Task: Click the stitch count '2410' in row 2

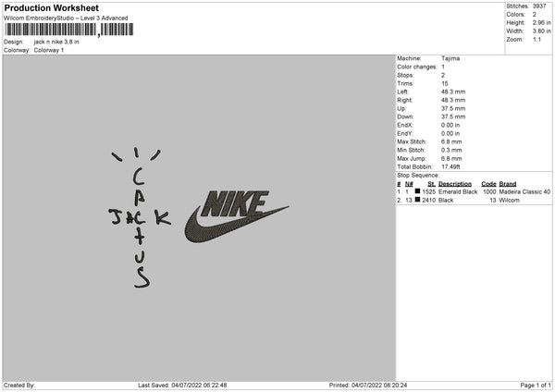Action: pyautogui.click(x=428, y=201)
